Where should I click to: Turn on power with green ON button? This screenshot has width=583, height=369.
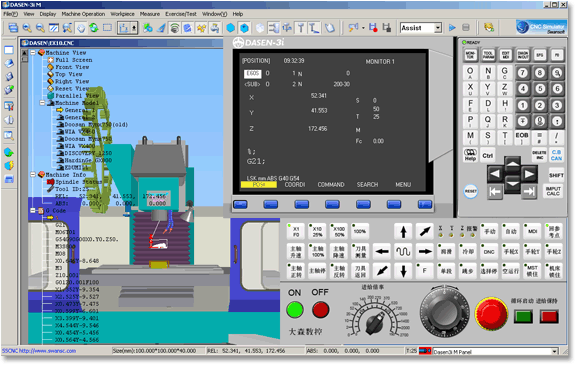pos(295,310)
